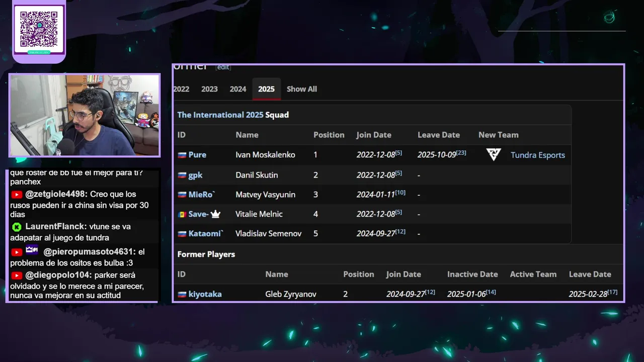The image size is (644, 362).
Task: Open The International 2025 link
Action: point(220,115)
